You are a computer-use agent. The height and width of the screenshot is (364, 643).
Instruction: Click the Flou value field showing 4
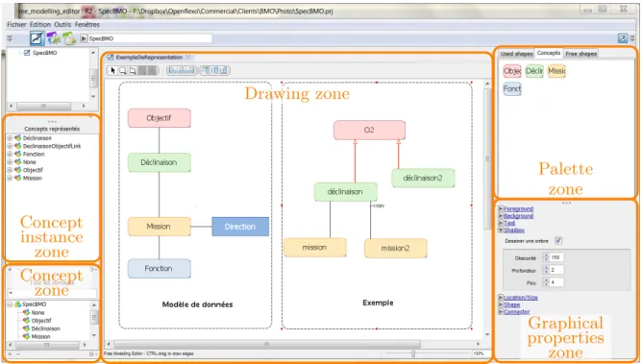(x=556, y=282)
